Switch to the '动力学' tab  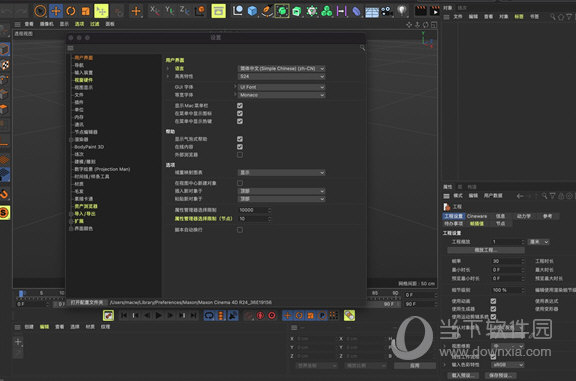523,216
